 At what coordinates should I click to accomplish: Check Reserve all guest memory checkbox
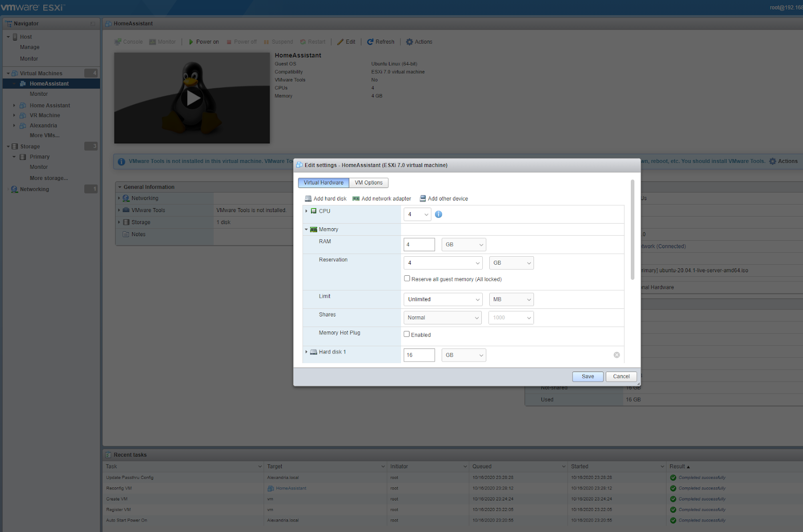tap(407, 279)
